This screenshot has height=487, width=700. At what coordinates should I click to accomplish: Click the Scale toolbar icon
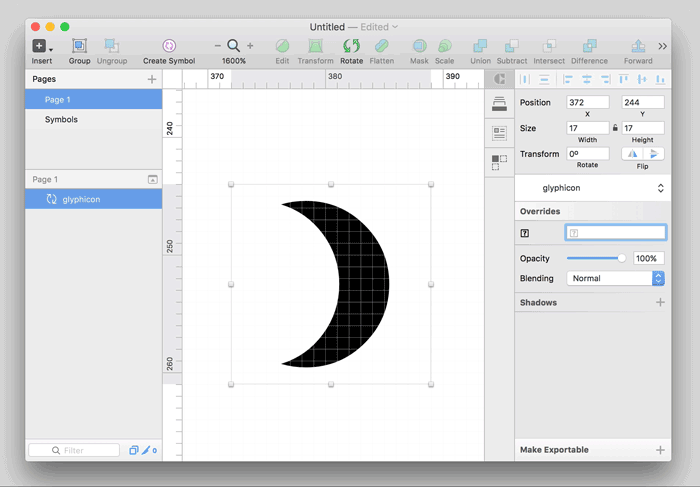445,46
